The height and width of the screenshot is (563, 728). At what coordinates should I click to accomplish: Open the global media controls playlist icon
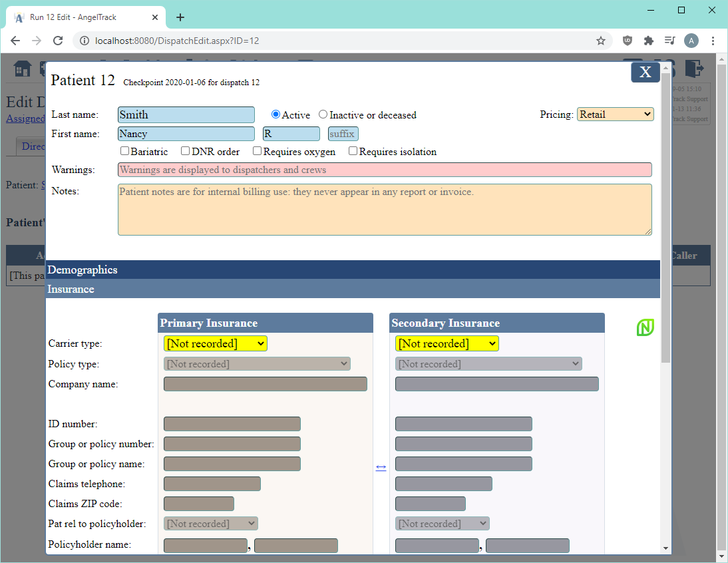click(670, 41)
